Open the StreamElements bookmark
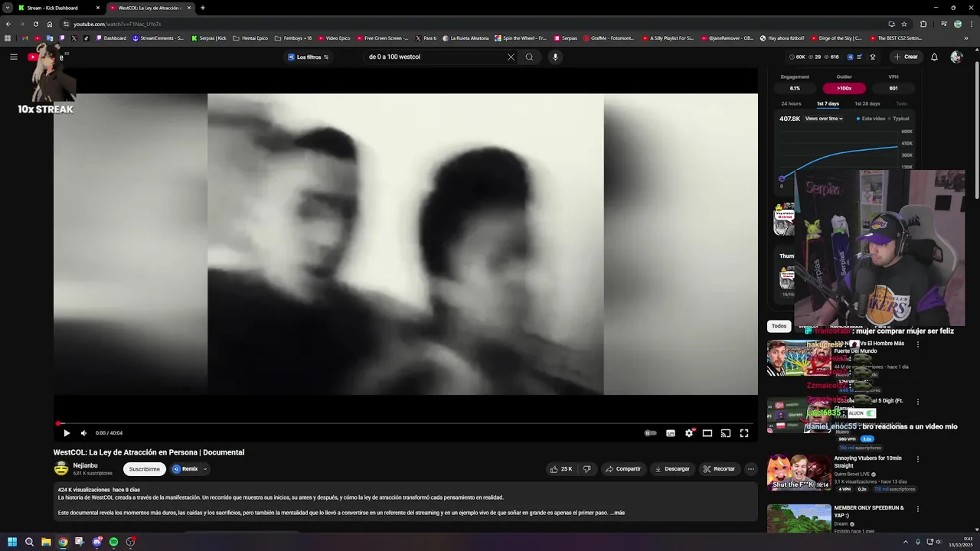The width and height of the screenshot is (980, 551). click(x=158, y=37)
